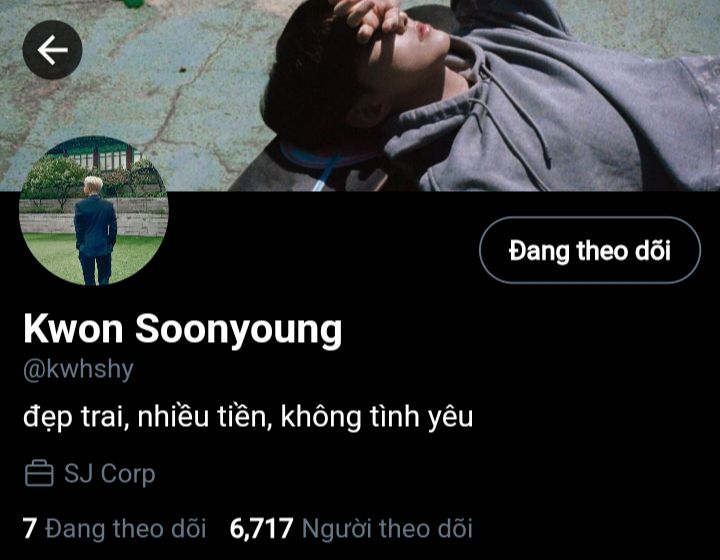Select the display name Kwon Soonyoung
Image resolution: width=720 pixels, height=560 pixels.
tap(183, 330)
